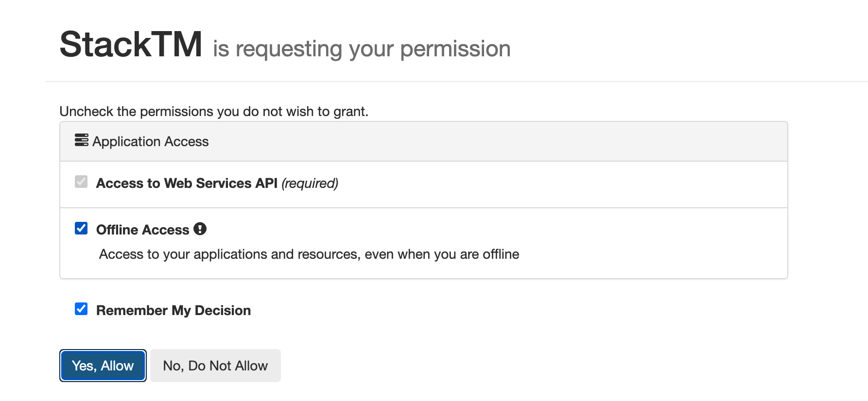
Task: Click the Application Access header text
Action: (x=150, y=142)
